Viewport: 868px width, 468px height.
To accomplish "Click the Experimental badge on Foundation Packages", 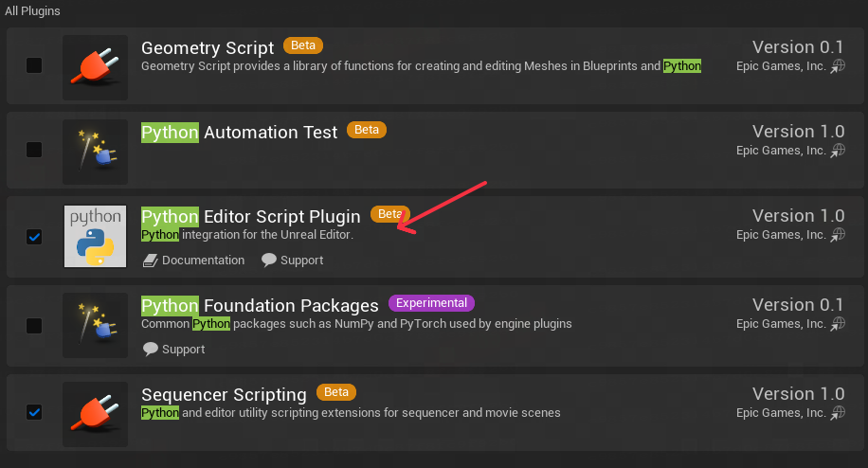I will [x=431, y=303].
